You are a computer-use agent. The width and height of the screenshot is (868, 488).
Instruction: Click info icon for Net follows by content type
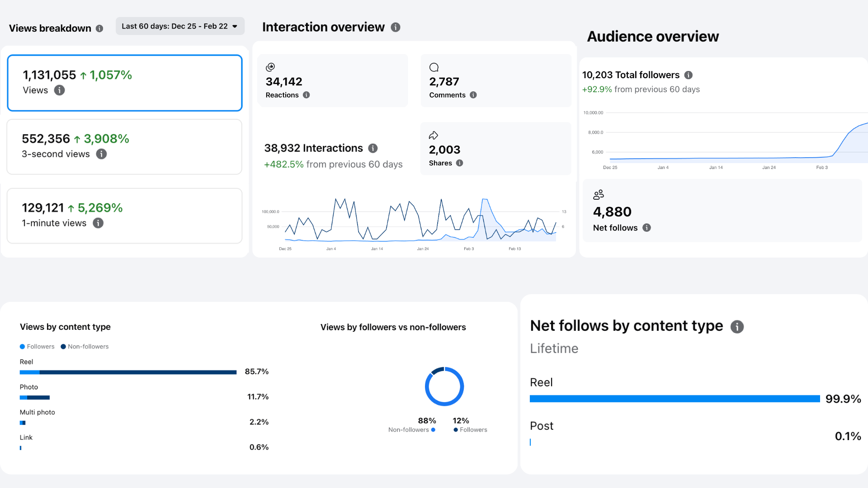pyautogui.click(x=737, y=327)
